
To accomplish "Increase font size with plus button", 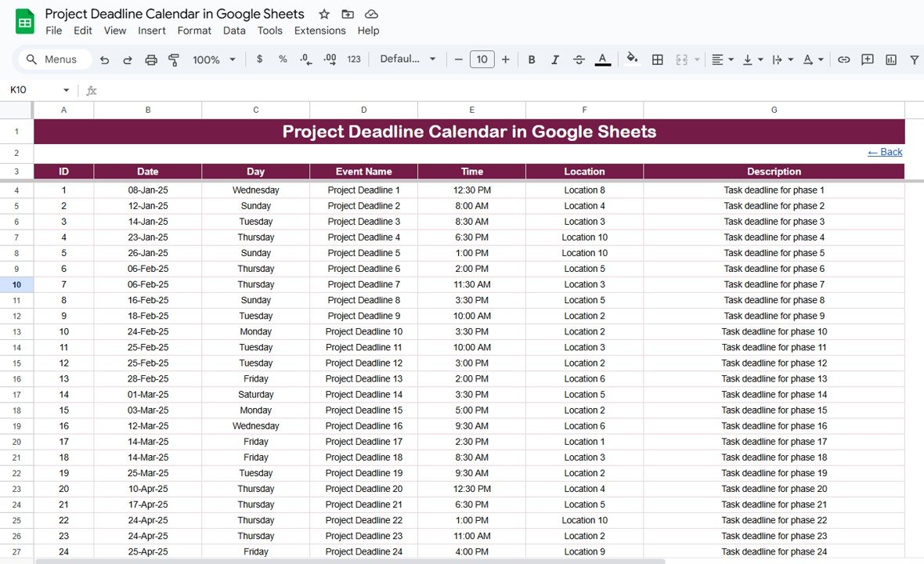I will 506,60.
